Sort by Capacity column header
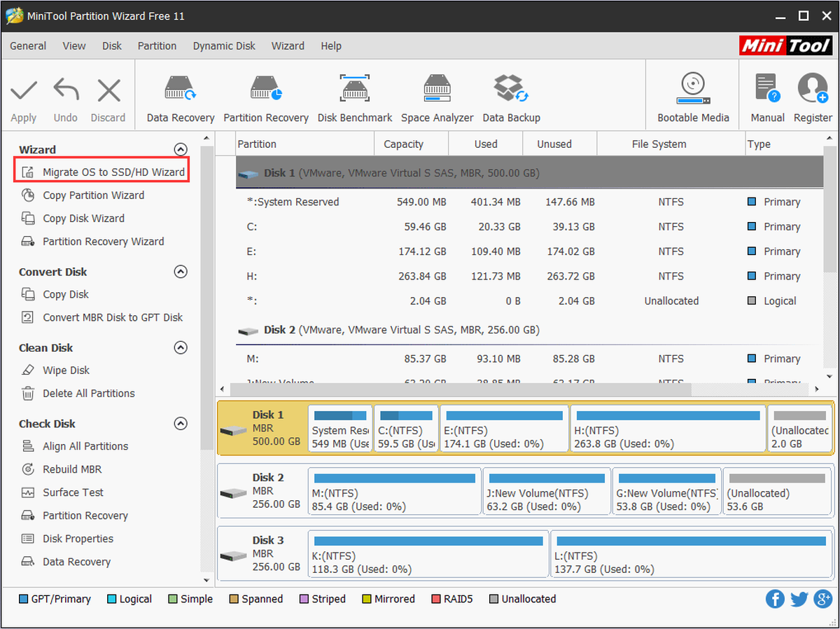This screenshot has width=840, height=629. [x=411, y=144]
